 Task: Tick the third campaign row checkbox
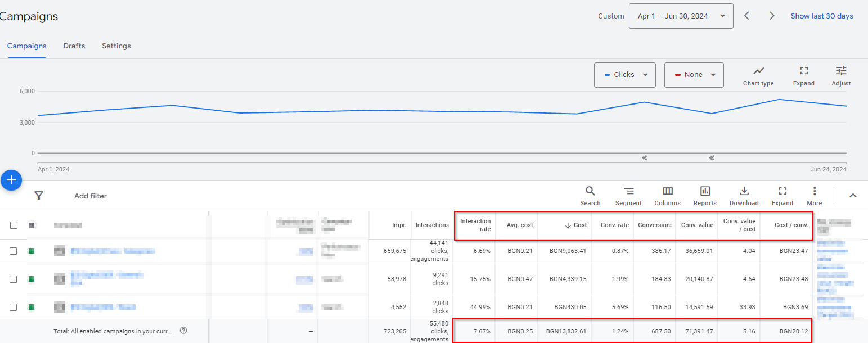click(x=14, y=307)
